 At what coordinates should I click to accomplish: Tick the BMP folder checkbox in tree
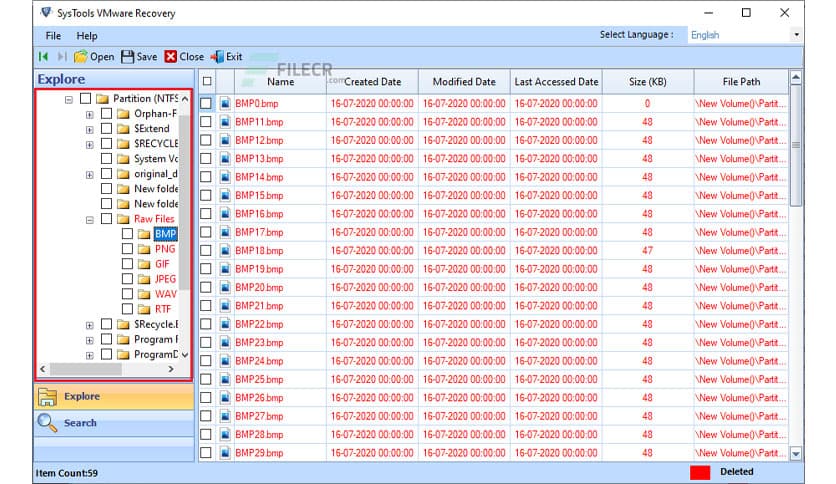point(127,233)
